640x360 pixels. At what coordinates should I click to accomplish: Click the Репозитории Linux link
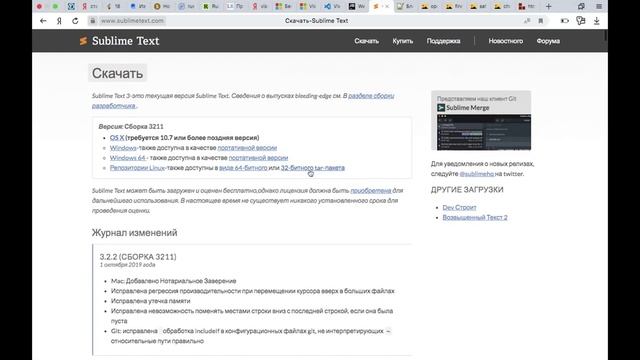(137, 168)
